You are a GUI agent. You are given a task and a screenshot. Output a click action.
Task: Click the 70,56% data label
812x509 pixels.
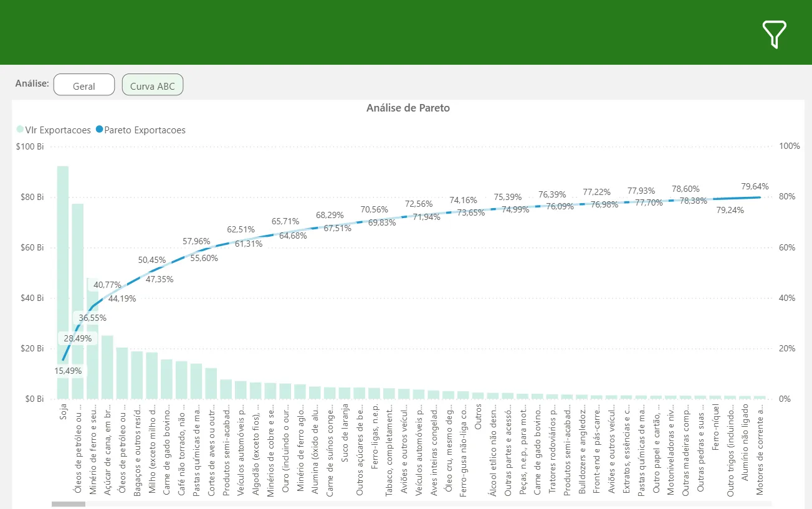[x=375, y=209]
